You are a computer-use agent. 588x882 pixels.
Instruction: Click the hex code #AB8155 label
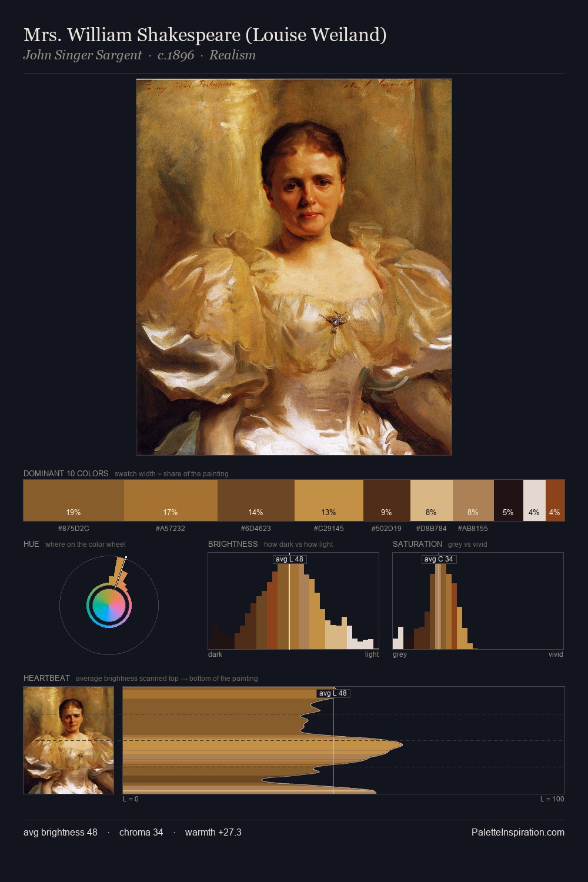pos(473,529)
